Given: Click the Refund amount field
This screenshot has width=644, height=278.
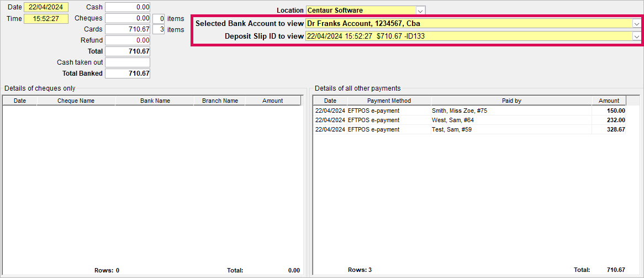Looking at the screenshot, I should pos(128,40).
